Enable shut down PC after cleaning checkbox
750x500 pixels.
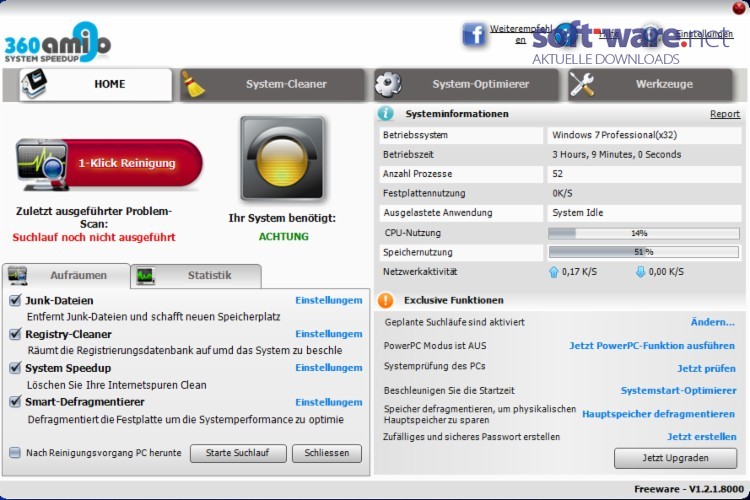pyautogui.click(x=15, y=453)
